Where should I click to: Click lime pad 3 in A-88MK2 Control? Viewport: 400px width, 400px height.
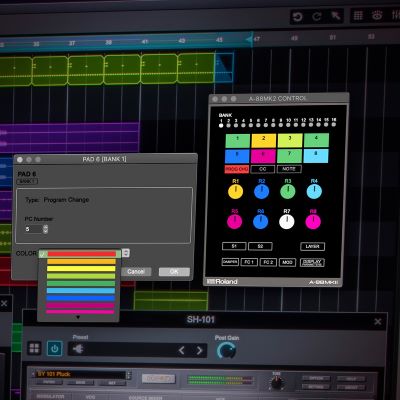pos(290,140)
